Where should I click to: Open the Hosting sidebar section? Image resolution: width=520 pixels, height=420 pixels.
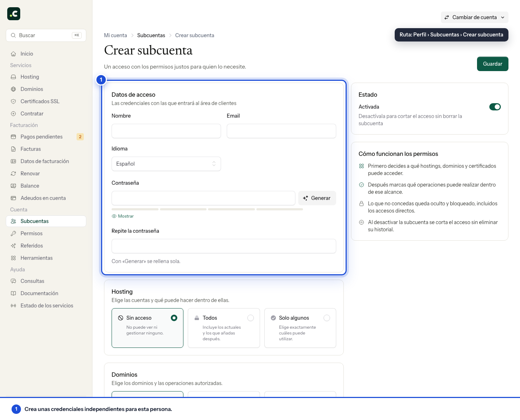(x=46, y=77)
